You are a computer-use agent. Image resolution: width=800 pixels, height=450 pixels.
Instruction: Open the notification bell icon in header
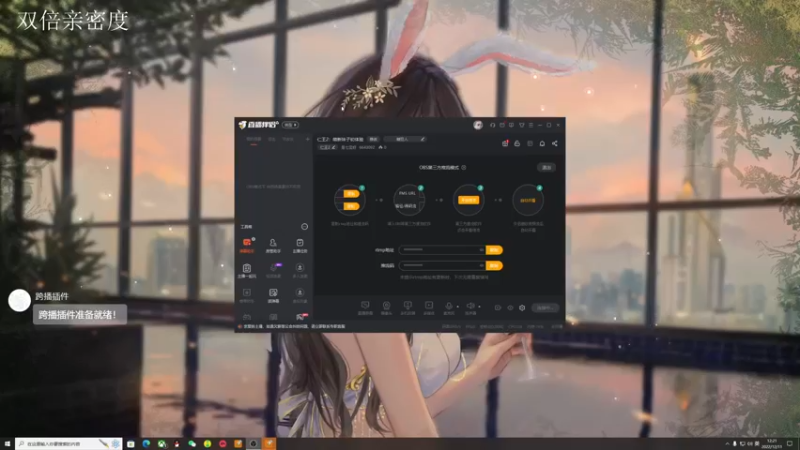[x=542, y=143]
